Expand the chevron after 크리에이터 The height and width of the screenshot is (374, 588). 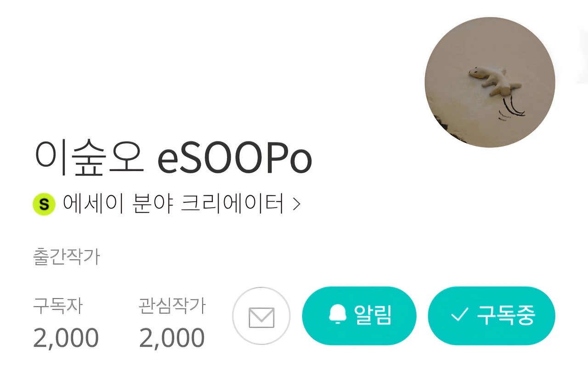297,204
